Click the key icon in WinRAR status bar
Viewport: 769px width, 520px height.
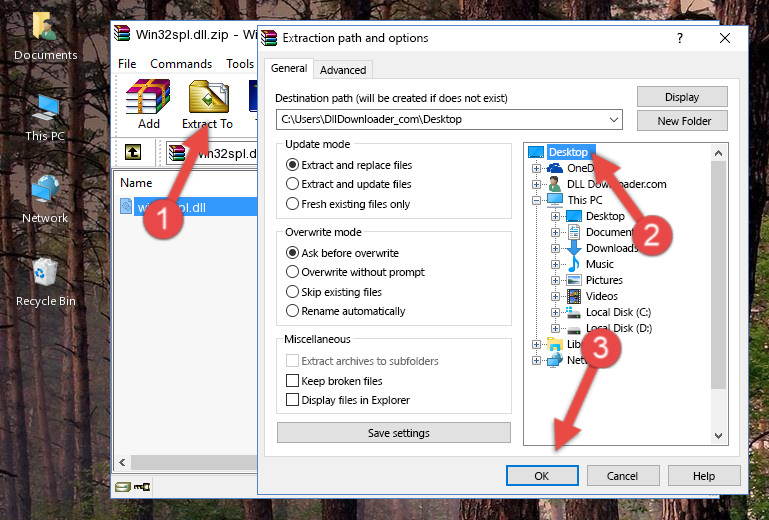click(142, 487)
